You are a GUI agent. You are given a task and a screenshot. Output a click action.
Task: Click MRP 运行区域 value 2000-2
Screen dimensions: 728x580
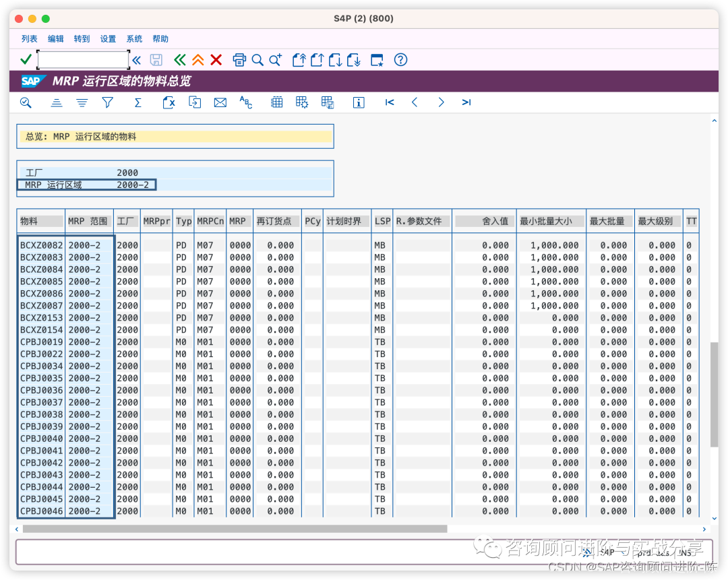tap(133, 185)
